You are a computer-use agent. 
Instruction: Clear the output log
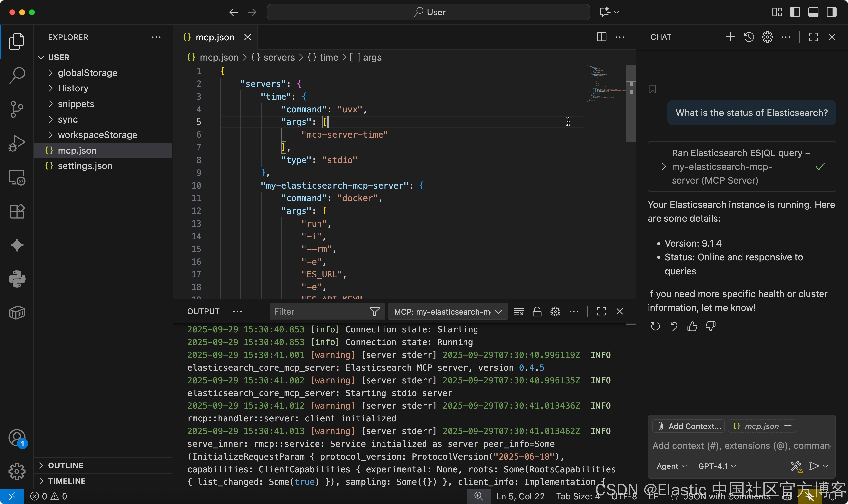[518, 311]
